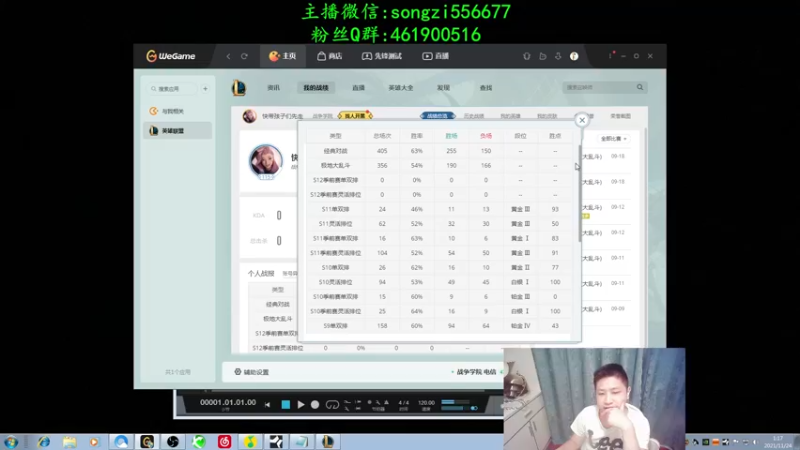The width and height of the screenshot is (800, 450).
Task: Click the 4/4 time signature in DAW
Action: coord(404,403)
